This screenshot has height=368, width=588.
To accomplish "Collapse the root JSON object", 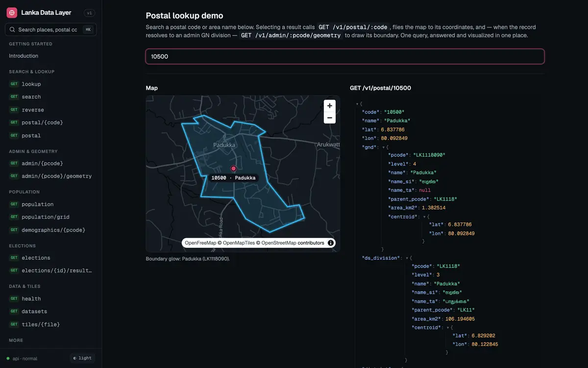I will (x=357, y=104).
